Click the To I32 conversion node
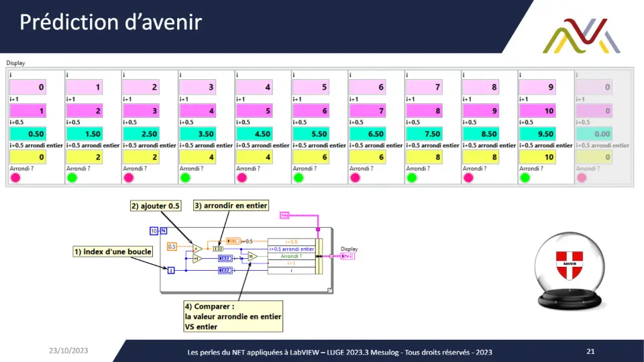Viewport: 644px width, 362px height. (x=218, y=249)
